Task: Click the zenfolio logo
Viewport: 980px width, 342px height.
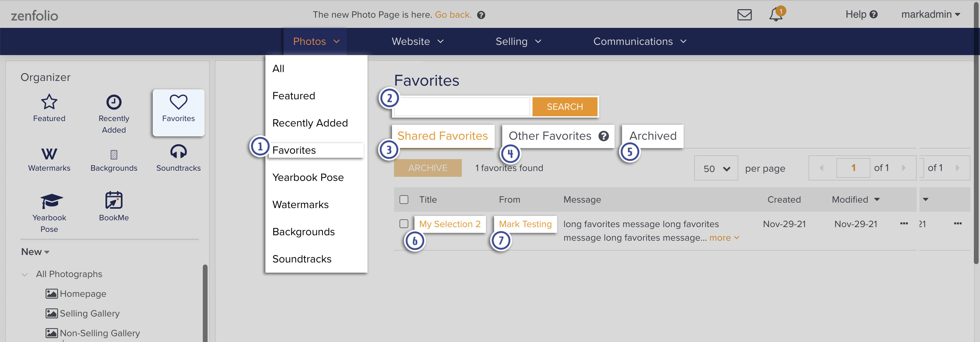Action: (x=34, y=16)
